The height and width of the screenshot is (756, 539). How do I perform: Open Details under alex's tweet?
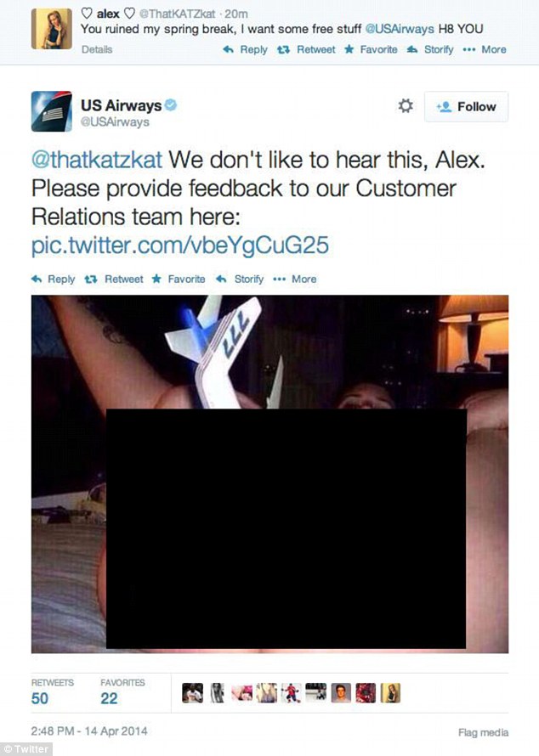click(97, 49)
